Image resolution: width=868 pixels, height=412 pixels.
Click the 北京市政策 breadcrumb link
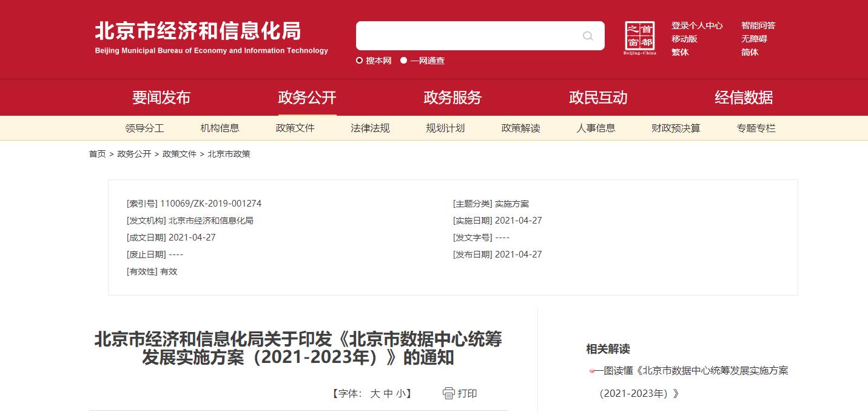point(229,154)
